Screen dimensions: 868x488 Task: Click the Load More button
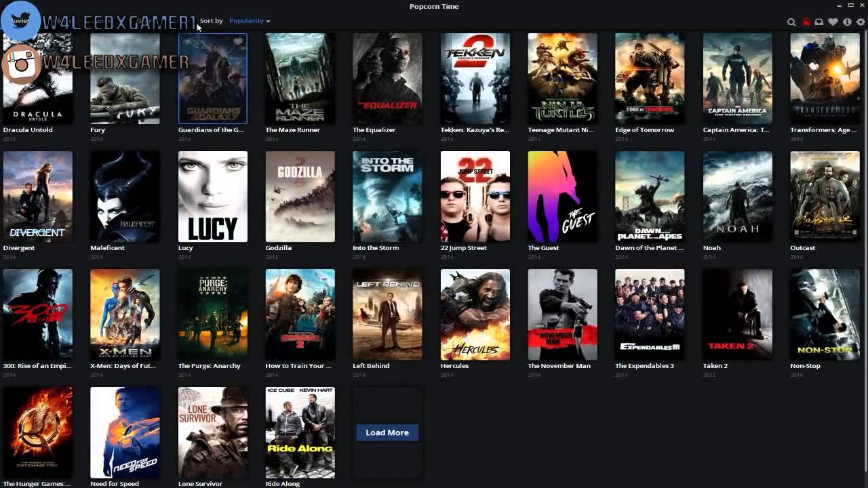click(x=387, y=432)
